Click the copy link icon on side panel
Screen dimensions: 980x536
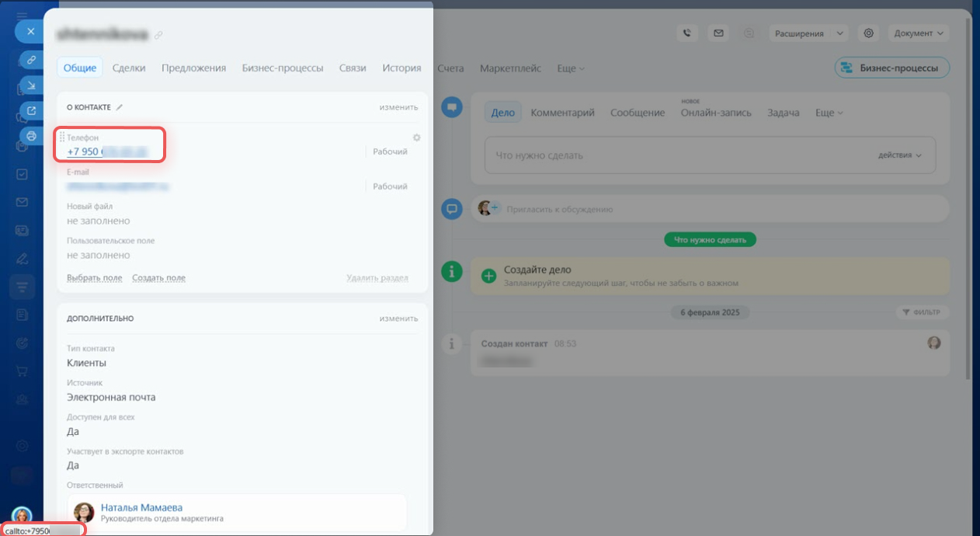[32, 59]
